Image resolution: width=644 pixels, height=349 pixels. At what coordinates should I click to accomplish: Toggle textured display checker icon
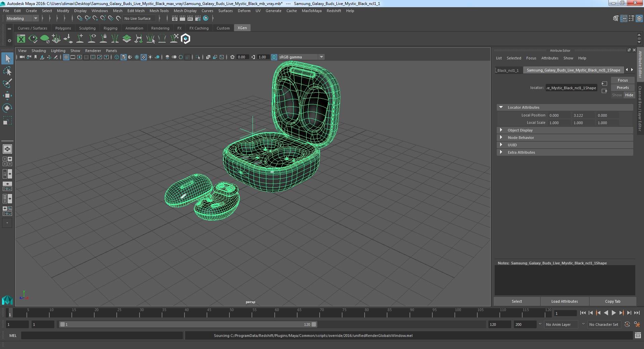(144, 57)
